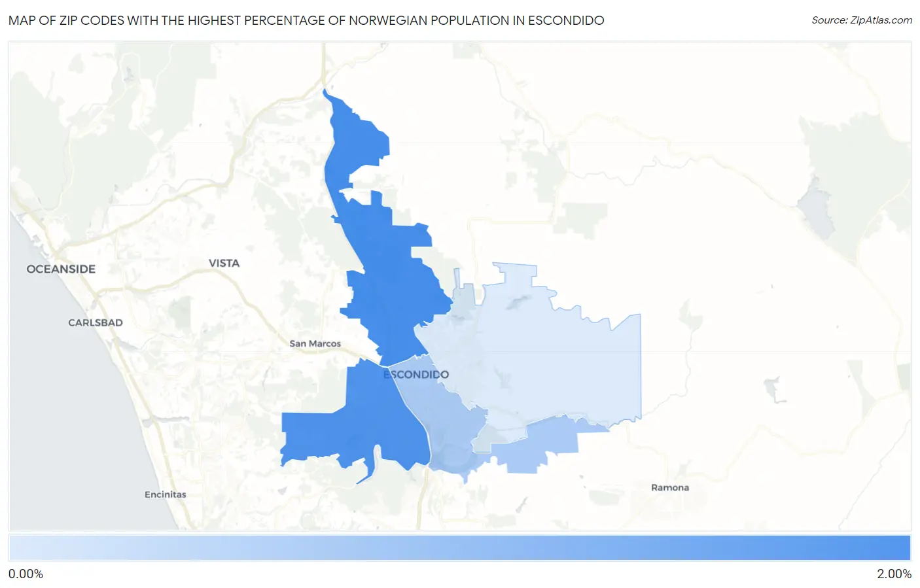Select the Carlsbad label on the map

tap(96, 322)
